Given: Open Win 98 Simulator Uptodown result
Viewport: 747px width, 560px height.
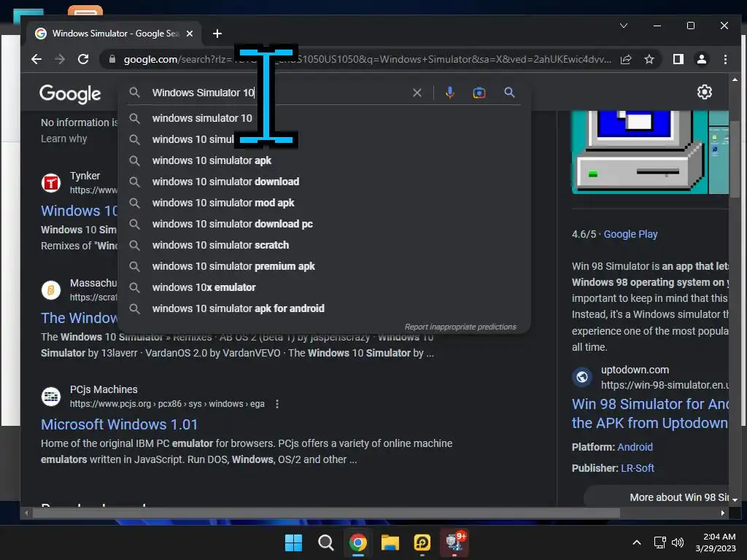Looking at the screenshot, I should [x=650, y=413].
